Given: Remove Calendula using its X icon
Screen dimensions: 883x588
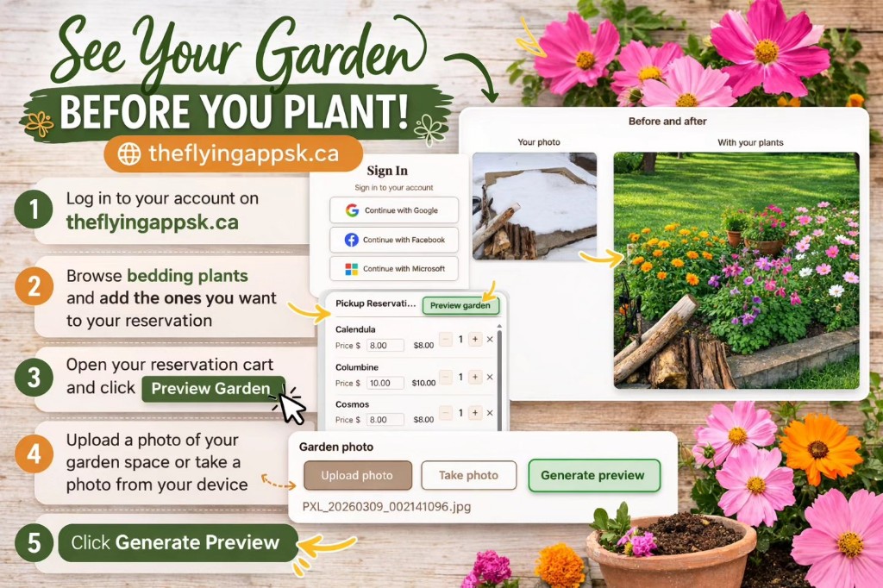Looking at the screenshot, I should point(490,340).
